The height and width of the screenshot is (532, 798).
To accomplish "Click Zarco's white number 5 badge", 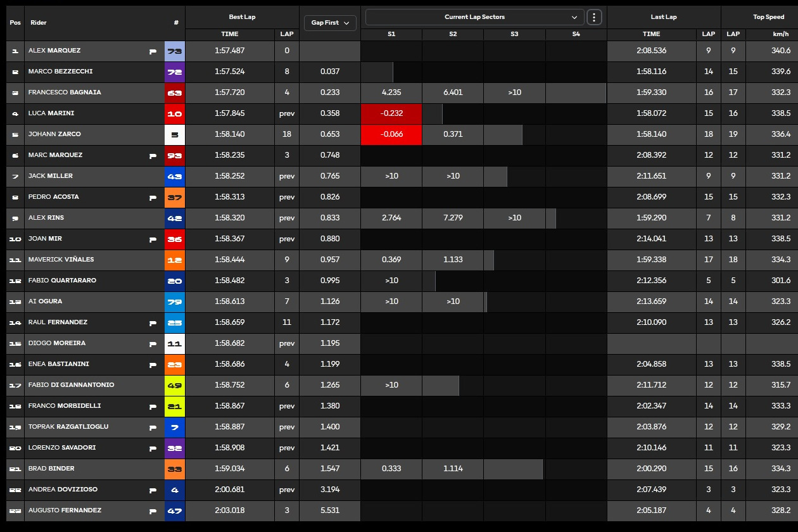I will (175, 134).
